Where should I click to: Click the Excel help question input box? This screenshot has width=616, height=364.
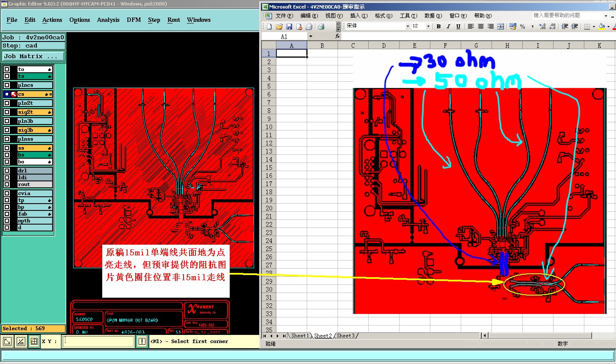(x=568, y=16)
